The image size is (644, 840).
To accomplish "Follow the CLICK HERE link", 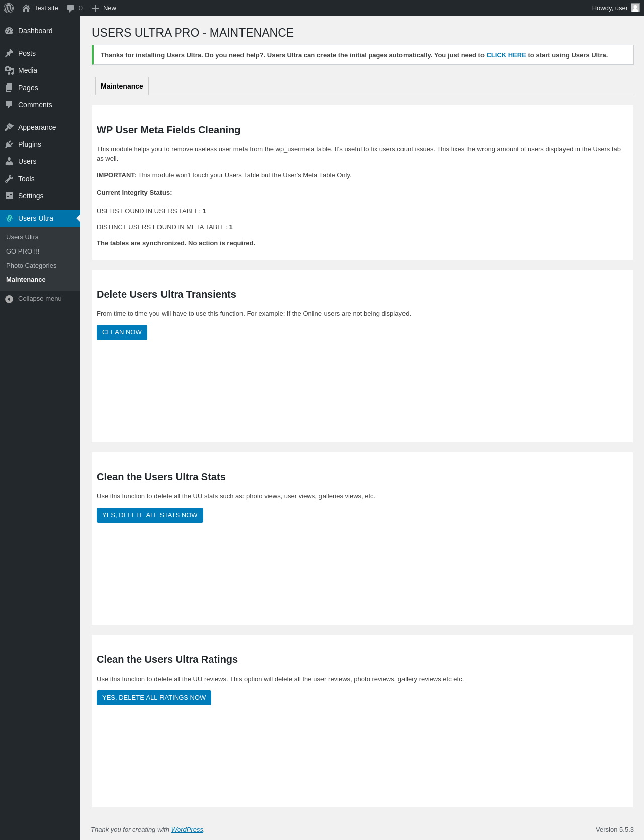I will (x=506, y=55).
